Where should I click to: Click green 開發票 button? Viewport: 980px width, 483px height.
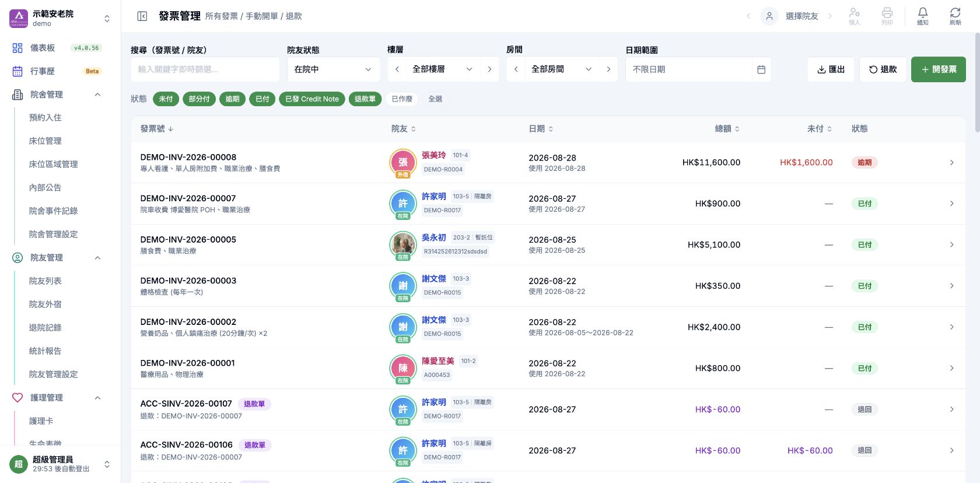pyautogui.click(x=939, y=69)
